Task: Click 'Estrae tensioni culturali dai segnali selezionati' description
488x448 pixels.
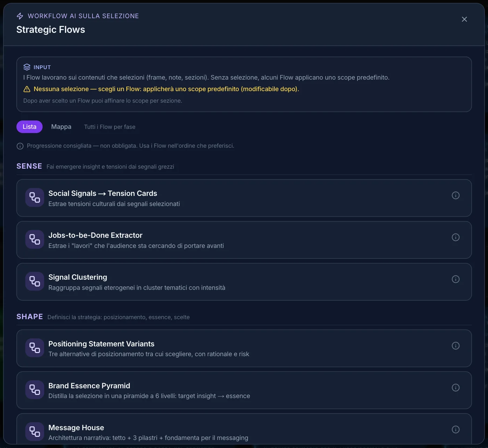Action: pos(114,204)
